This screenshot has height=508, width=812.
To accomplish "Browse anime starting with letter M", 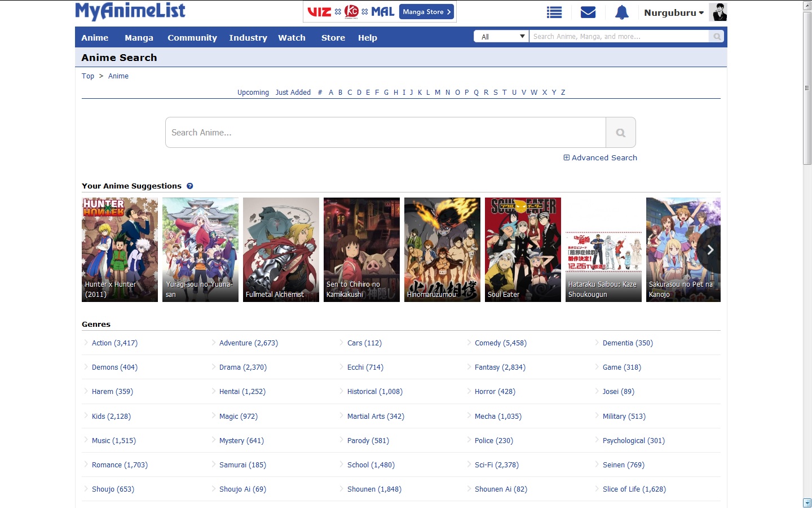I will click(x=438, y=93).
